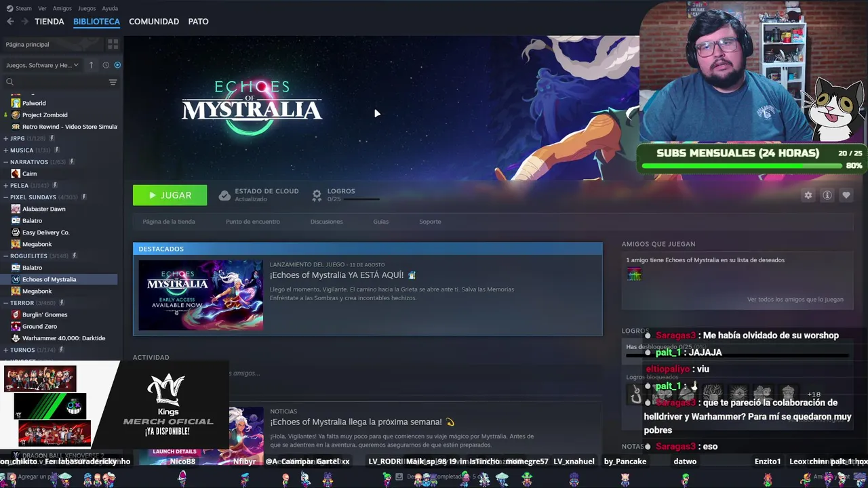The height and width of the screenshot is (488, 868).
Task: Click the Página principal button
Action: click(x=53, y=44)
